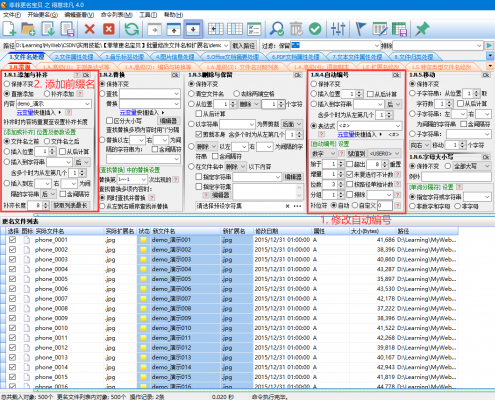Click the add folder toolbar icon

28,29
